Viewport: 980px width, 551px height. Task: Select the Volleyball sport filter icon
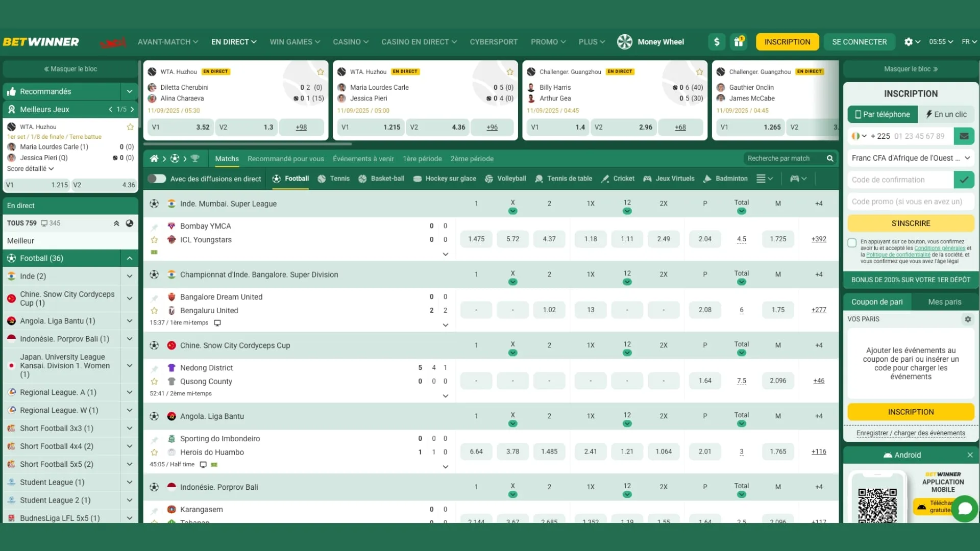click(489, 179)
